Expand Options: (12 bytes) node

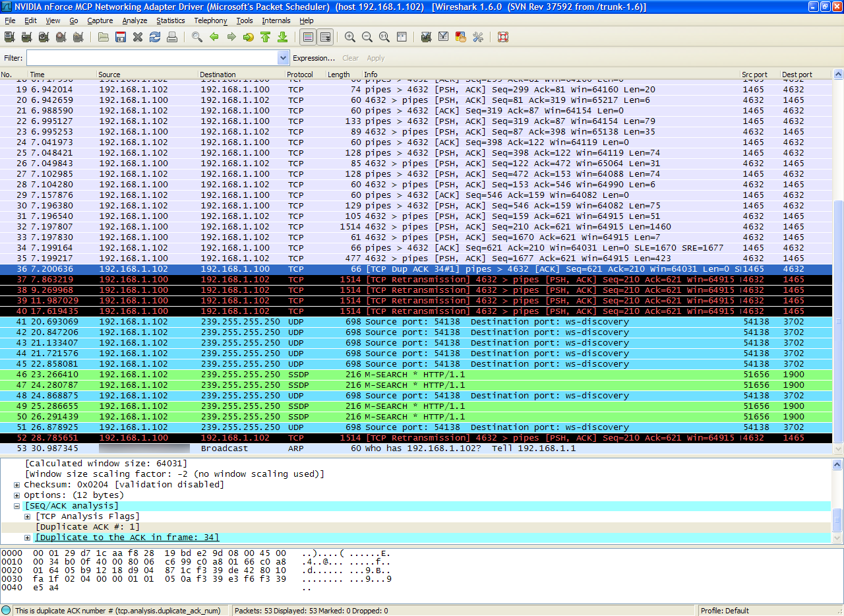17,495
